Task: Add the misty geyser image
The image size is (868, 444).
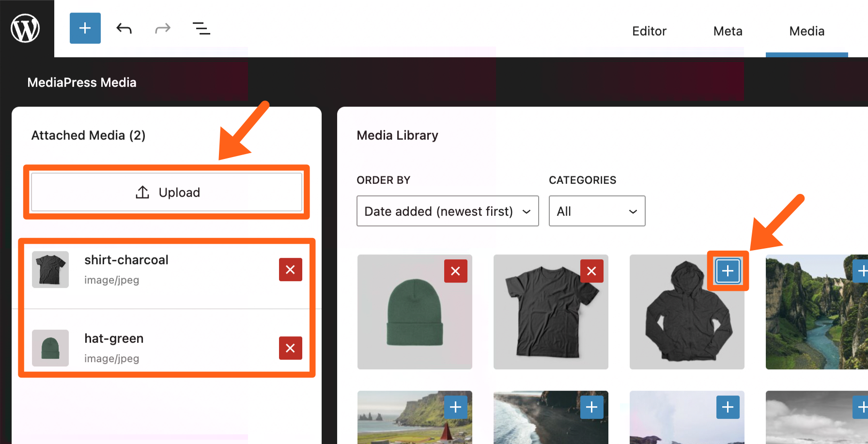Action: [728, 407]
